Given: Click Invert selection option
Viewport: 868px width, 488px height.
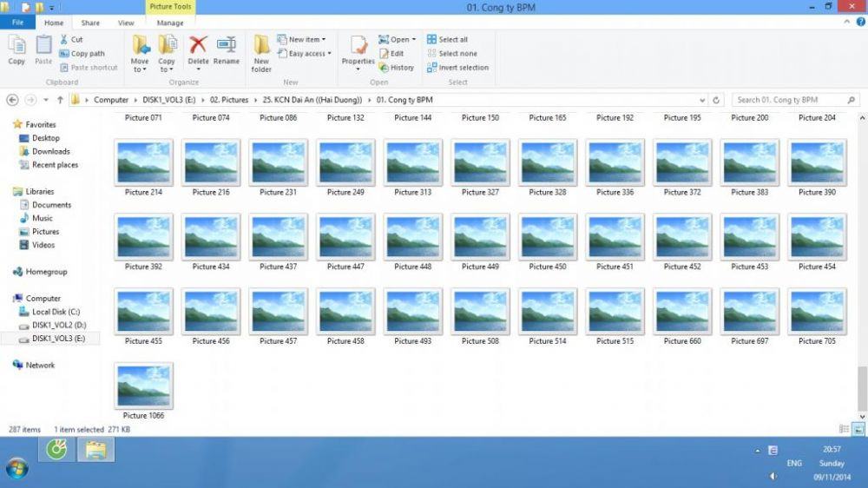Looking at the screenshot, I should coord(457,68).
